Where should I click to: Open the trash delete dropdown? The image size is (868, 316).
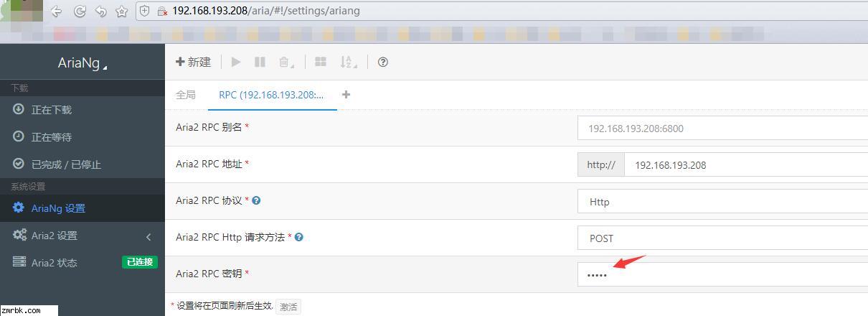point(286,62)
